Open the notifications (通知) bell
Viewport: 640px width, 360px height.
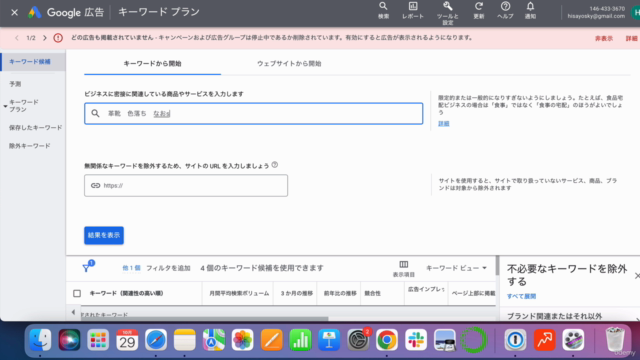pos(530,11)
